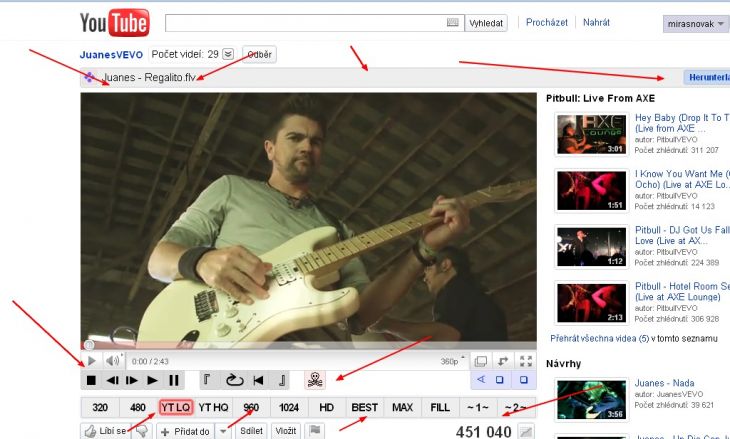The height and width of the screenshot is (439, 730).
Task: Set the loop start bracket marker
Action: click(206, 380)
